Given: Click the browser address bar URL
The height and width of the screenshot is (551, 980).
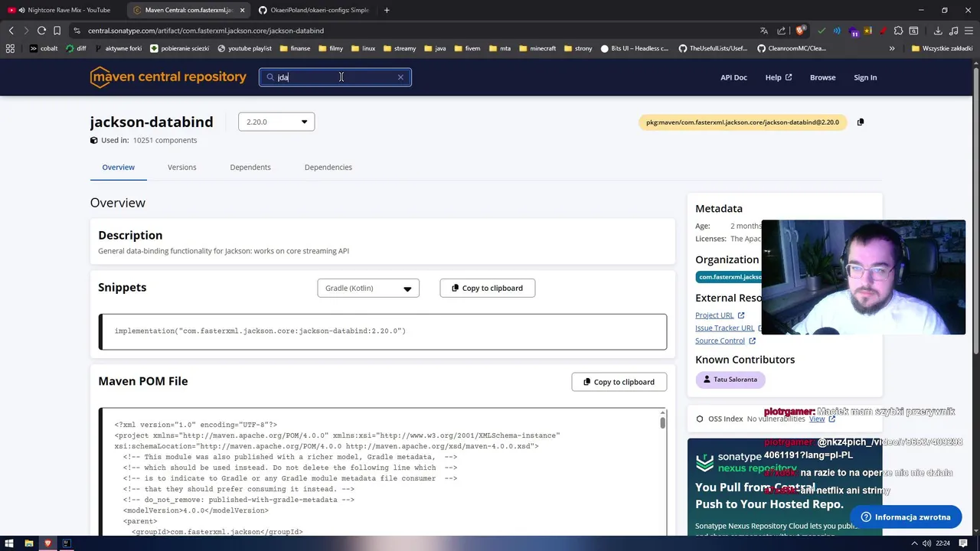Looking at the screenshot, I should point(206,31).
